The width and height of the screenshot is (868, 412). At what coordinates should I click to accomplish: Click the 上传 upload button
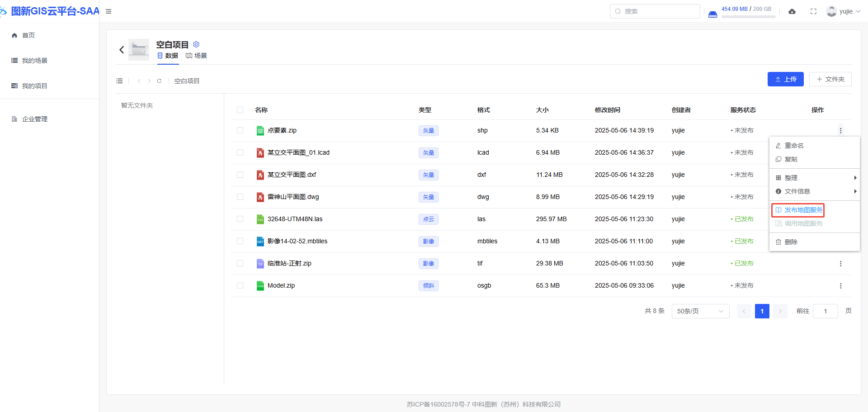click(785, 79)
